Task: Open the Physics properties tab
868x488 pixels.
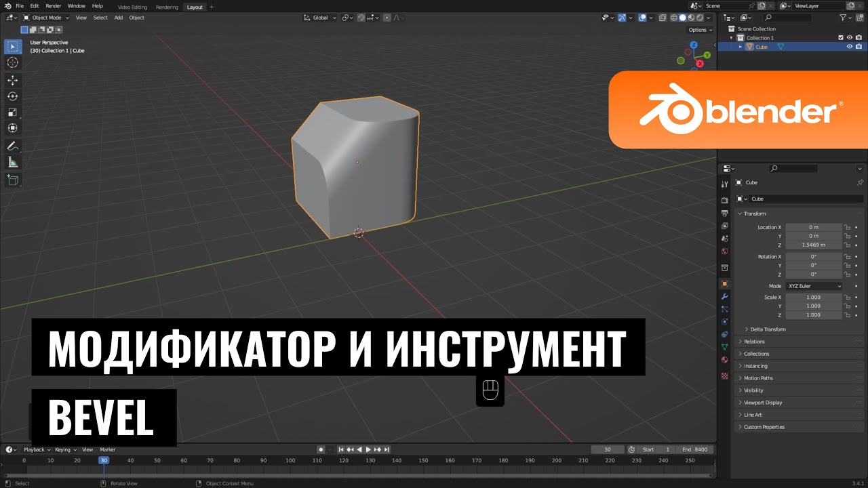Action: (724, 322)
